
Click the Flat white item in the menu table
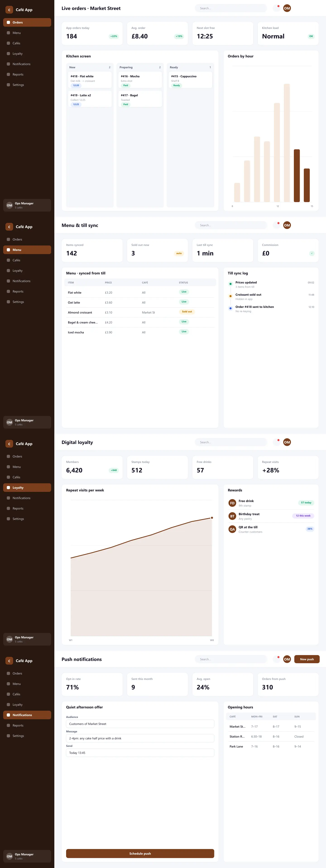pos(74,292)
